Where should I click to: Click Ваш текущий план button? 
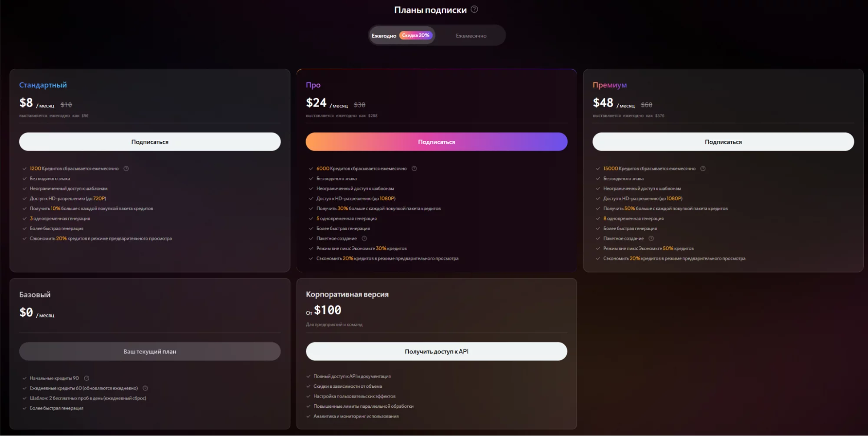(150, 351)
